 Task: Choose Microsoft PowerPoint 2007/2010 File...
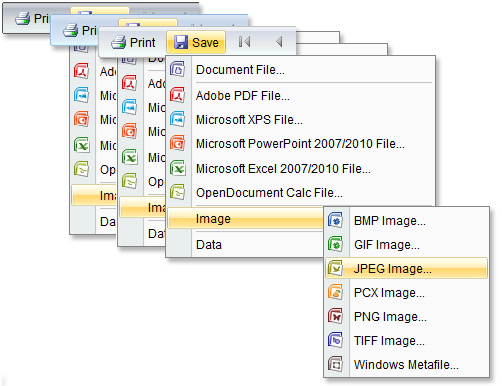[x=301, y=144]
